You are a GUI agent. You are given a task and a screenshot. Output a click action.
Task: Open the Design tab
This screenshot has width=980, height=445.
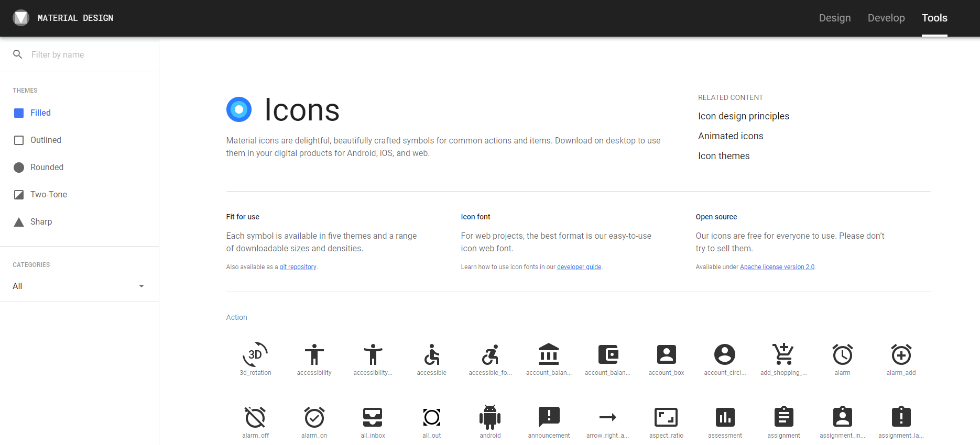tap(834, 18)
